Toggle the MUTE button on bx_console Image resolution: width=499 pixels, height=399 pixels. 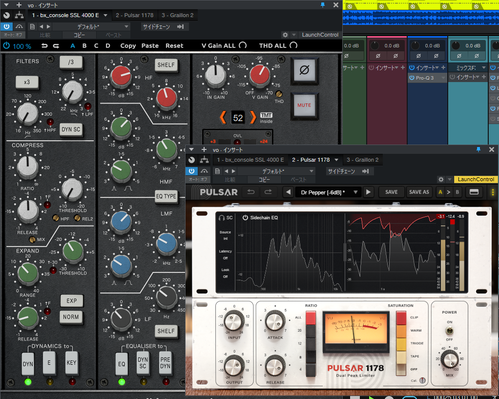click(304, 105)
